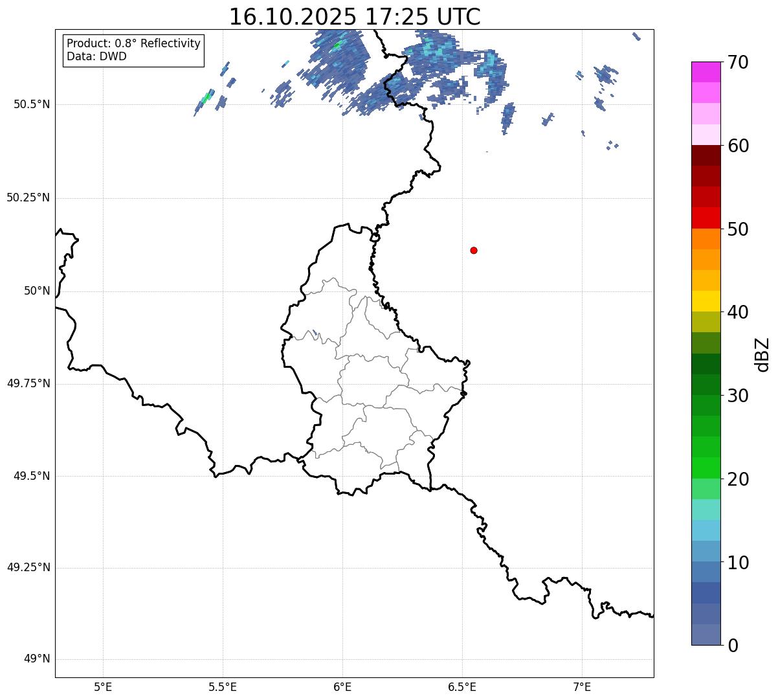Click the colorbar tick label 10
Image resolution: width=778 pixels, height=700 pixels.
(x=738, y=563)
